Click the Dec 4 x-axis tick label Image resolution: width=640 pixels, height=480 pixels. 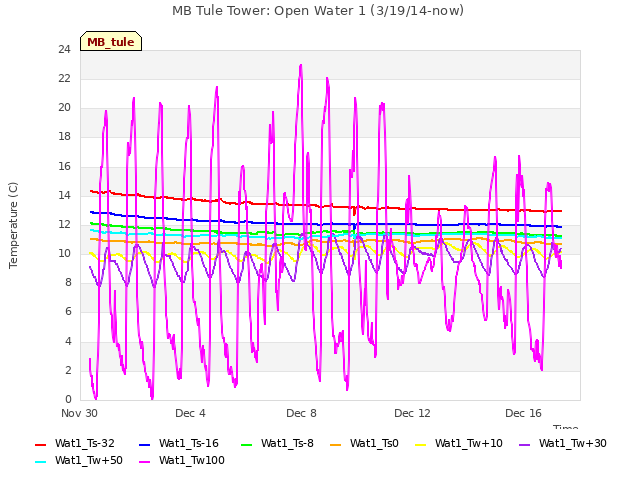(190, 413)
